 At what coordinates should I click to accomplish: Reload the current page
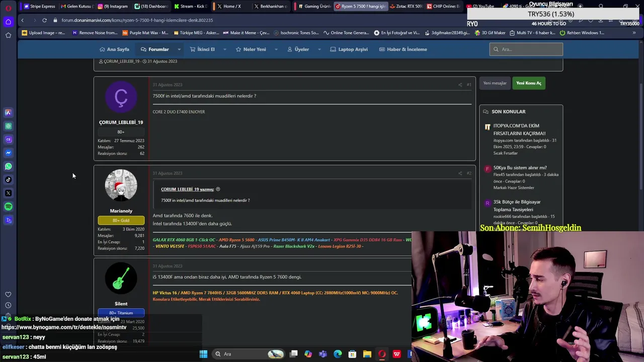click(x=44, y=20)
